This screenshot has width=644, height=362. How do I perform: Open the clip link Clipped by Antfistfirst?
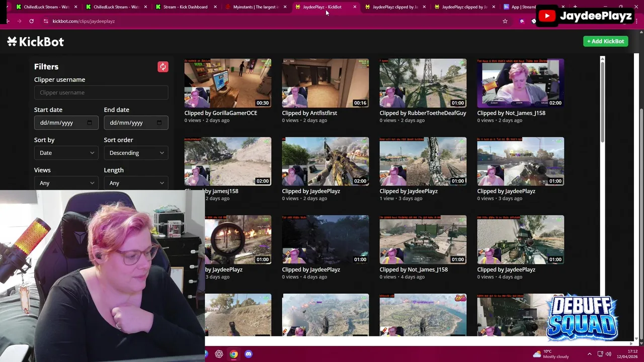click(x=309, y=113)
